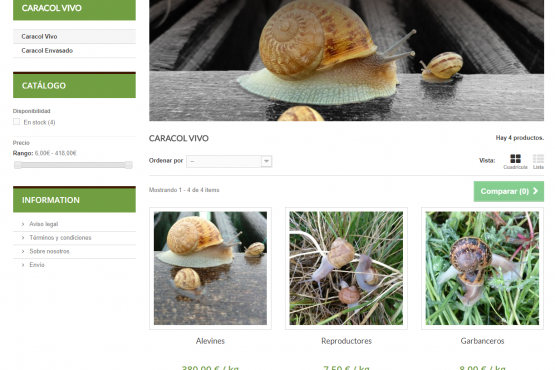Click the Reproductores product title

tap(346, 341)
